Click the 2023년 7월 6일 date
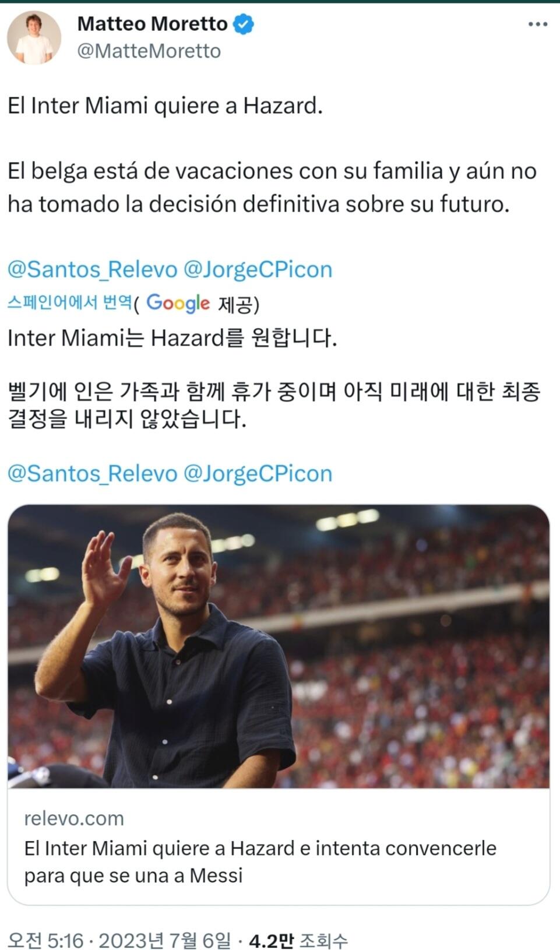This screenshot has width=560, height=950. tap(164, 940)
